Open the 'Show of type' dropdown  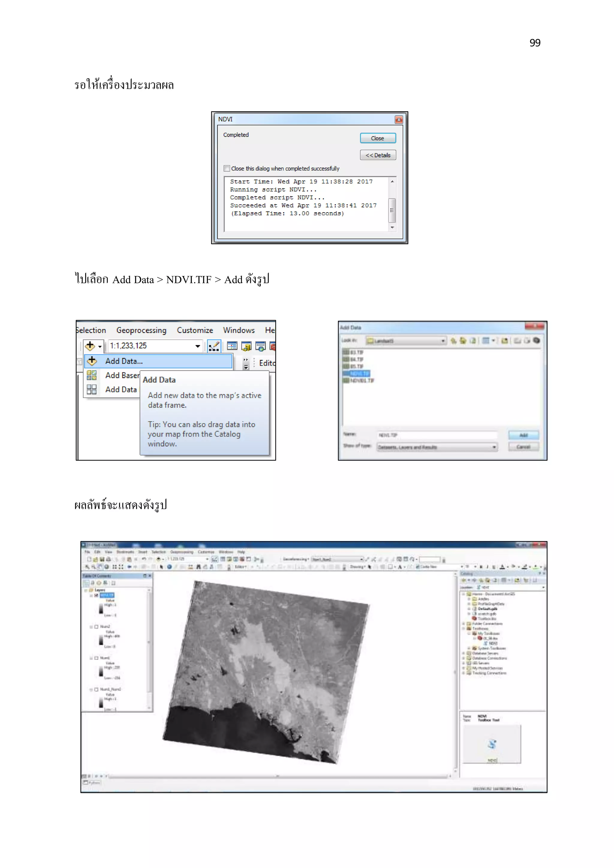pyautogui.click(x=494, y=447)
